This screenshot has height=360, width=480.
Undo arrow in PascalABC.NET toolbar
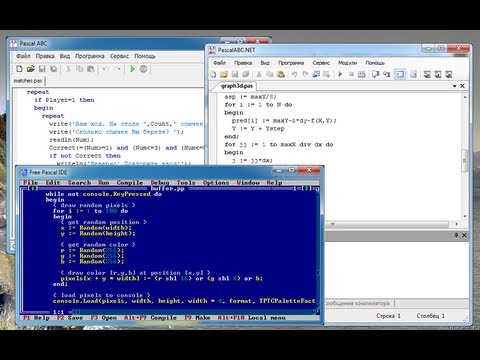click(x=294, y=74)
